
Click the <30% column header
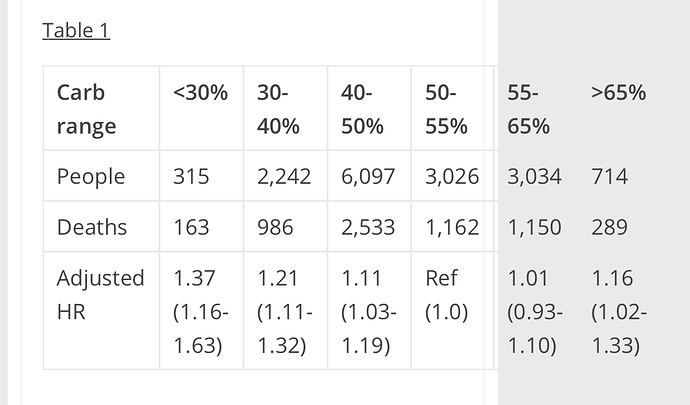point(202,108)
